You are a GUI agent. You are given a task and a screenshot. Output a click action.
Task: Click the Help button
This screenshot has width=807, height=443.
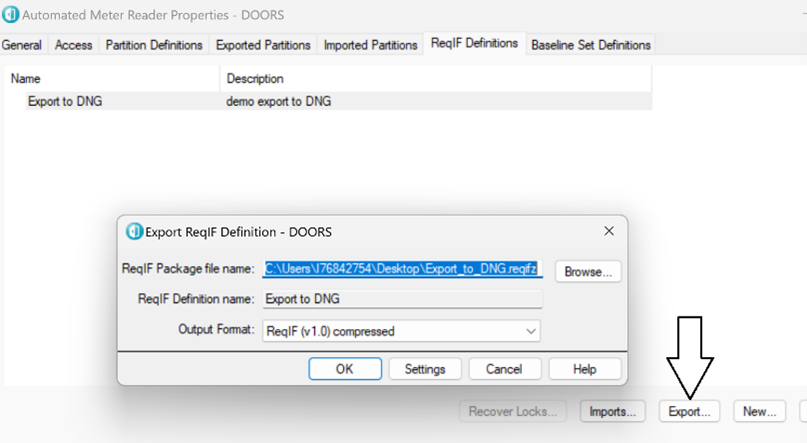(584, 369)
